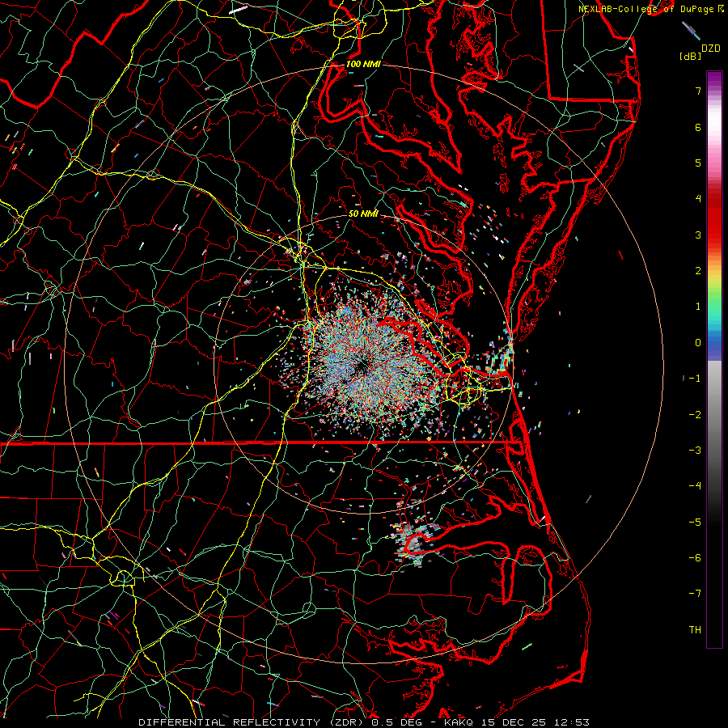Click the -4 value on the color scale

tap(695, 486)
